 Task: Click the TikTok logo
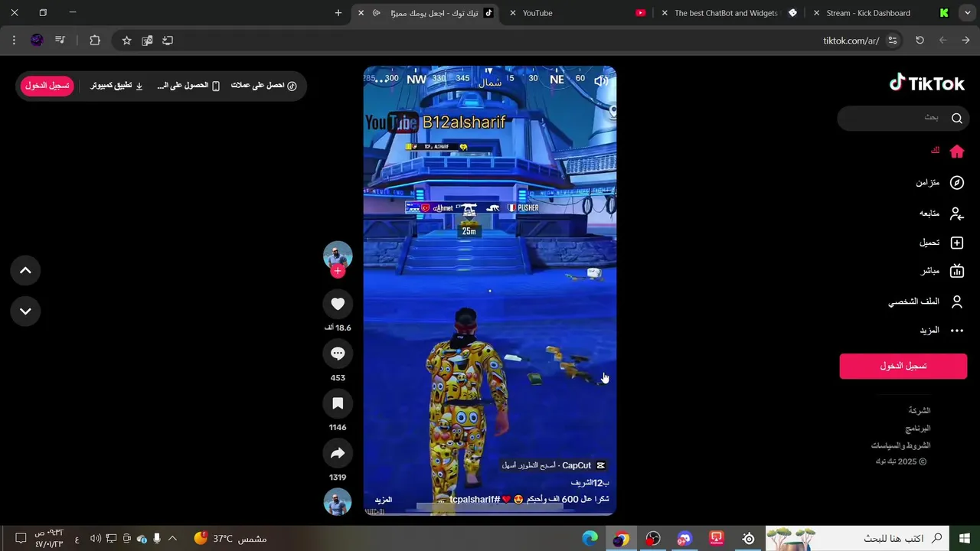point(926,83)
